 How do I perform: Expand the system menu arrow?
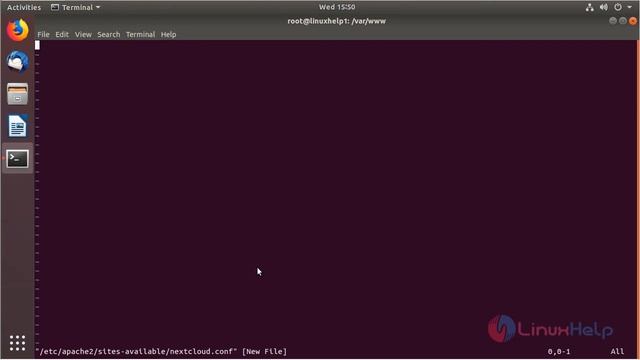629,7
